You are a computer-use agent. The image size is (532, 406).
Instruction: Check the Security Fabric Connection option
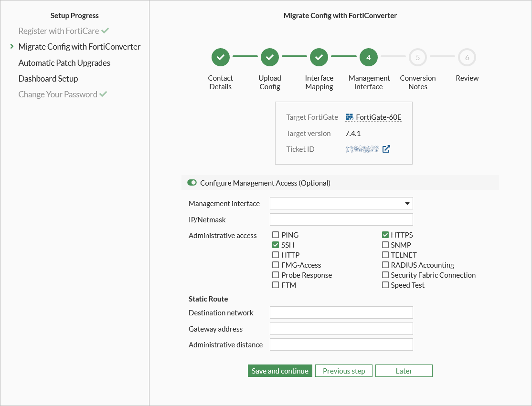(x=385, y=275)
